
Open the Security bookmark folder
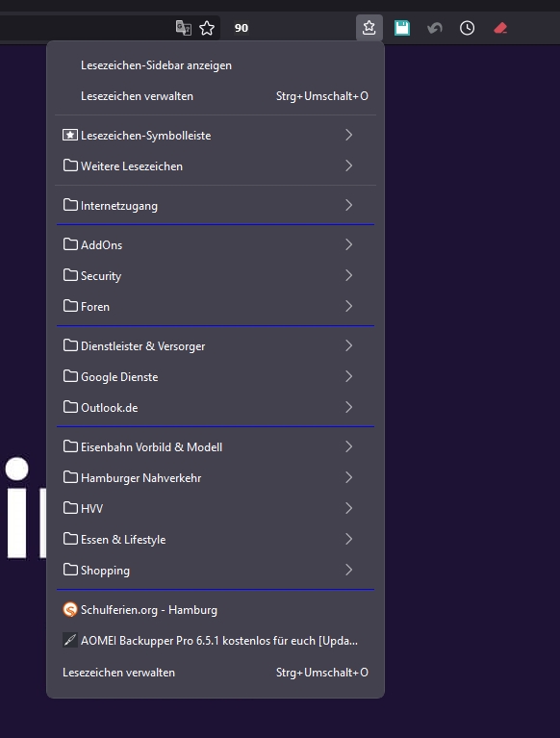tap(216, 276)
